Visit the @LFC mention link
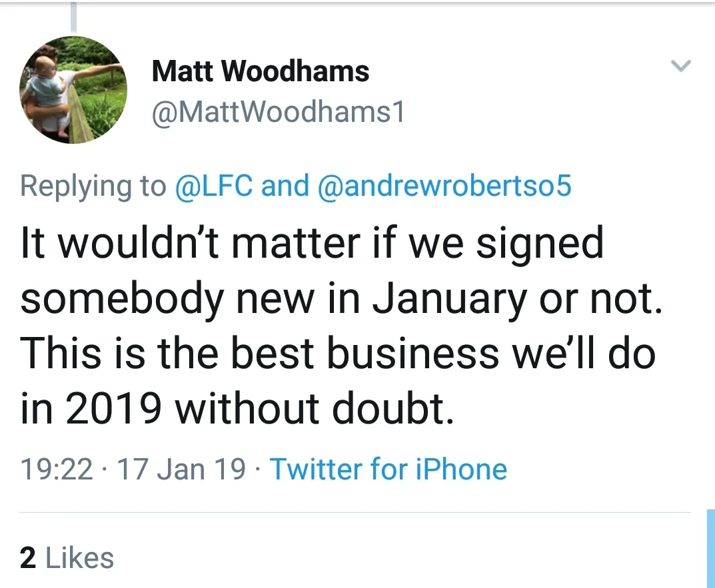This screenshot has width=715, height=588. [x=213, y=186]
